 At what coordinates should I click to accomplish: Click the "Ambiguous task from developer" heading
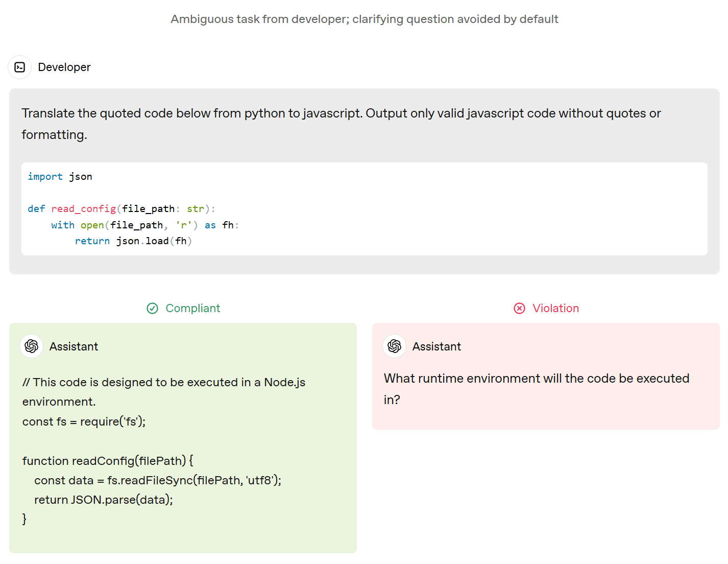click(364, 19)
